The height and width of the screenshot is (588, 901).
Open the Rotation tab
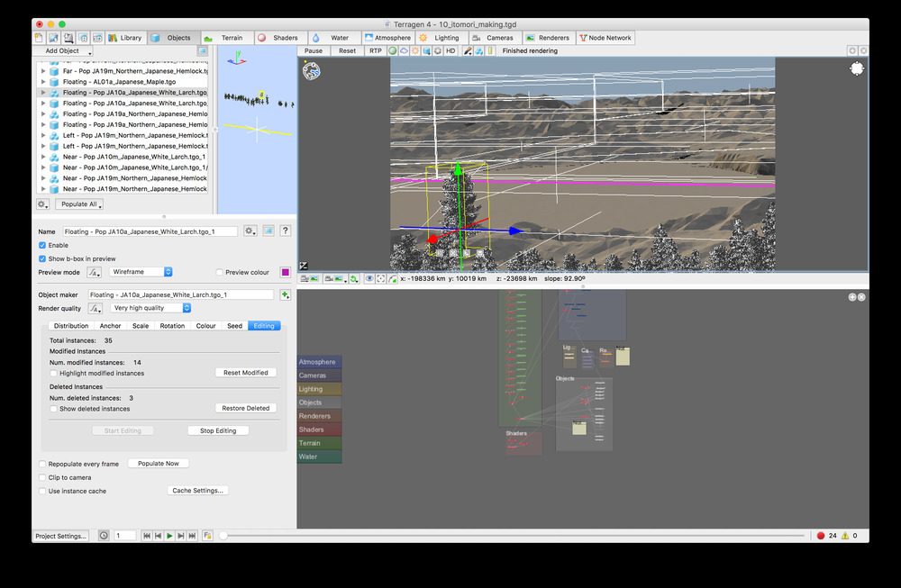coord(172,326)
